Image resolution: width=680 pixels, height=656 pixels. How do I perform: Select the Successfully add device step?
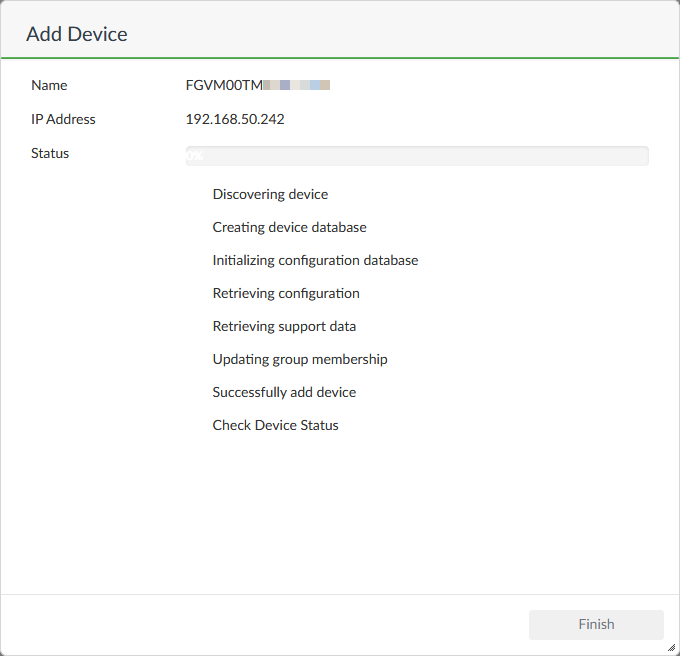284,392
